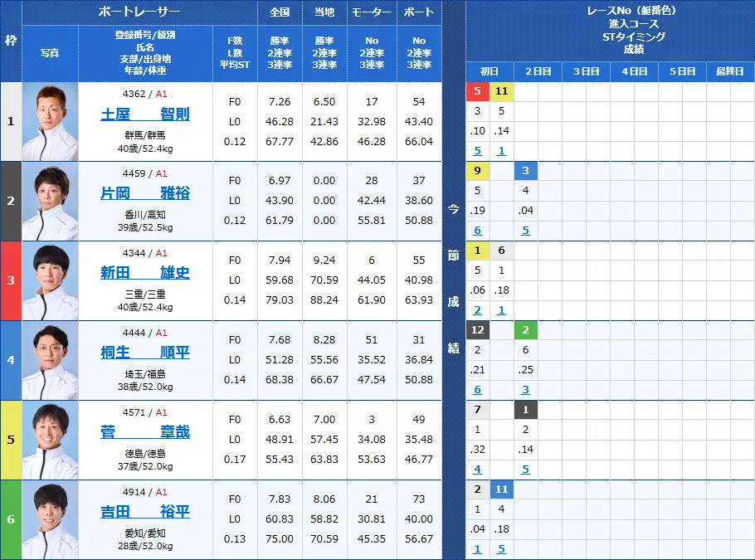Click photo of racer 新田 雄史

(x=50, y=280)
